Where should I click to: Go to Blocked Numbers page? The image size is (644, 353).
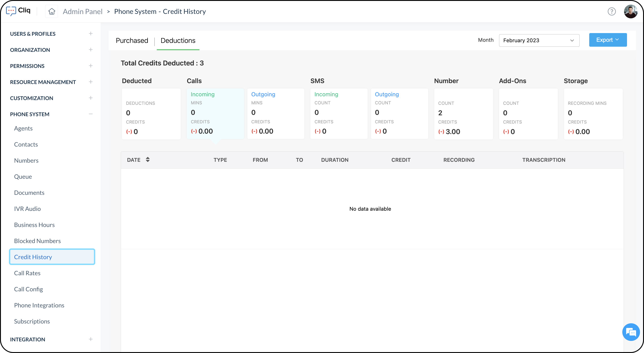pyautogui.click(x=37, y=241)
